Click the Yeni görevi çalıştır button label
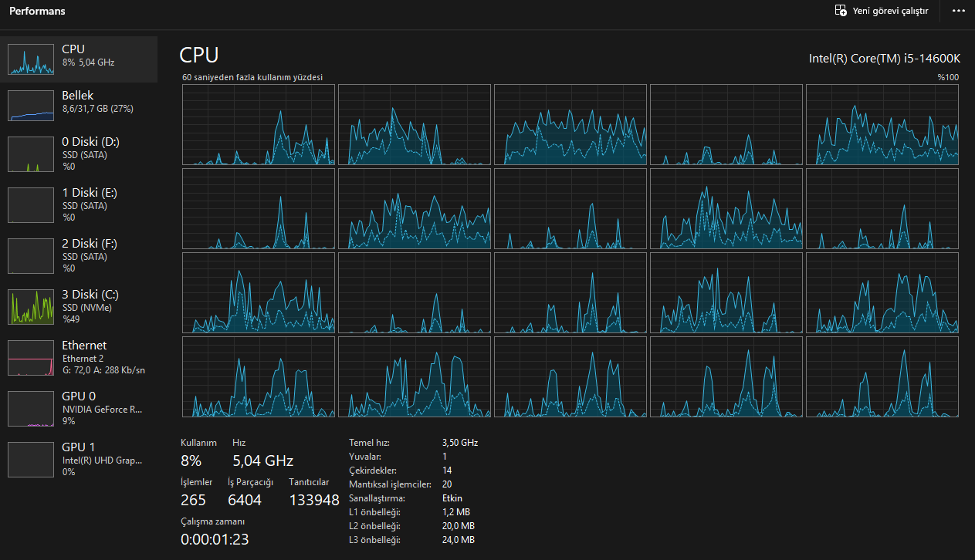This screenshot has height=560, width=975. (890, 12)
